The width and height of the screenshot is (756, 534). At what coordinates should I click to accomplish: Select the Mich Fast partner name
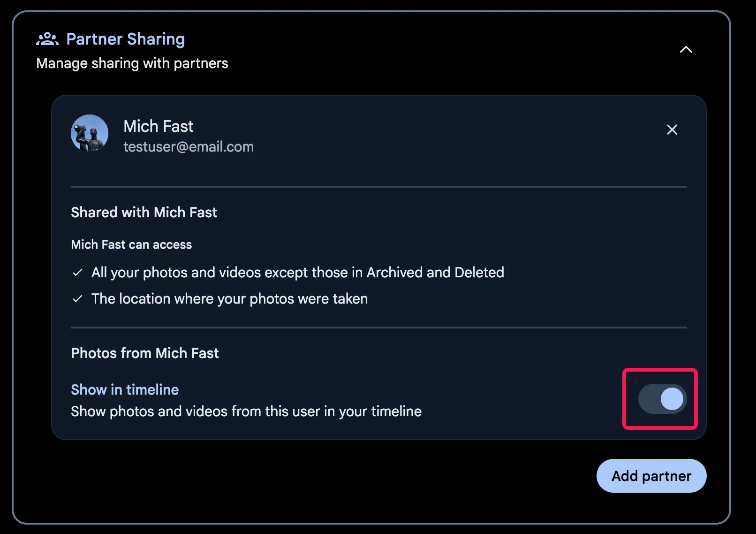coord(159,126)
